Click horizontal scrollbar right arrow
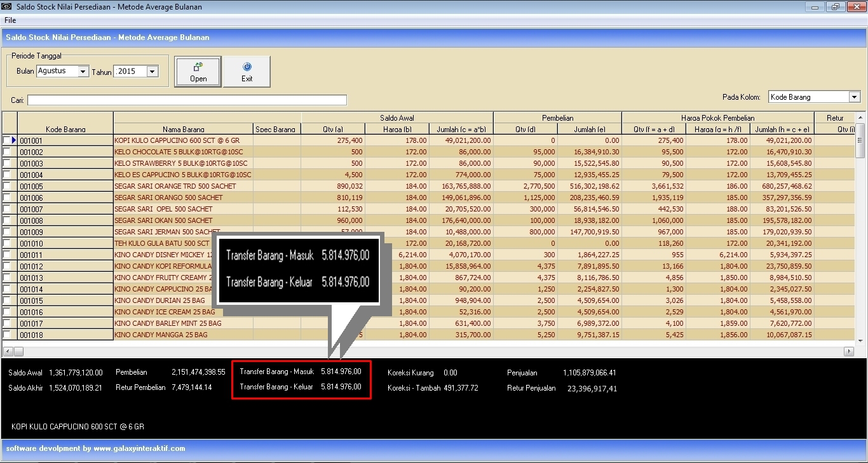The width and height of the screenshot is (868, 463). coord(849,351)
